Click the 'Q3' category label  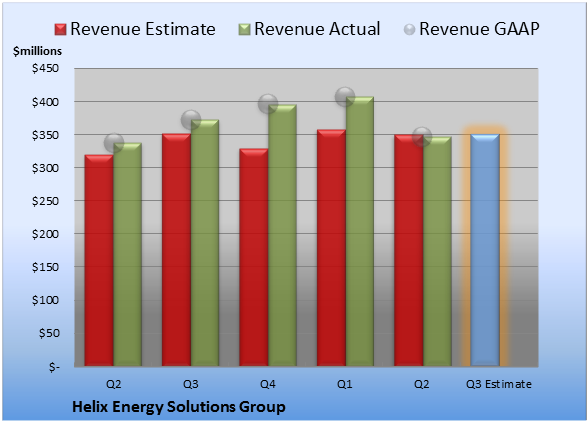[x=191, y=384]
